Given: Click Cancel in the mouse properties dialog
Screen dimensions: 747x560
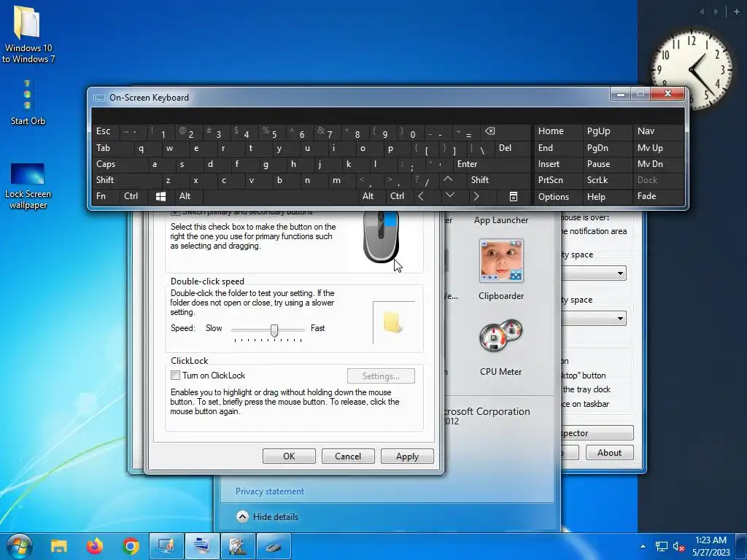Looking at the screenshot, I should (348, 456).
